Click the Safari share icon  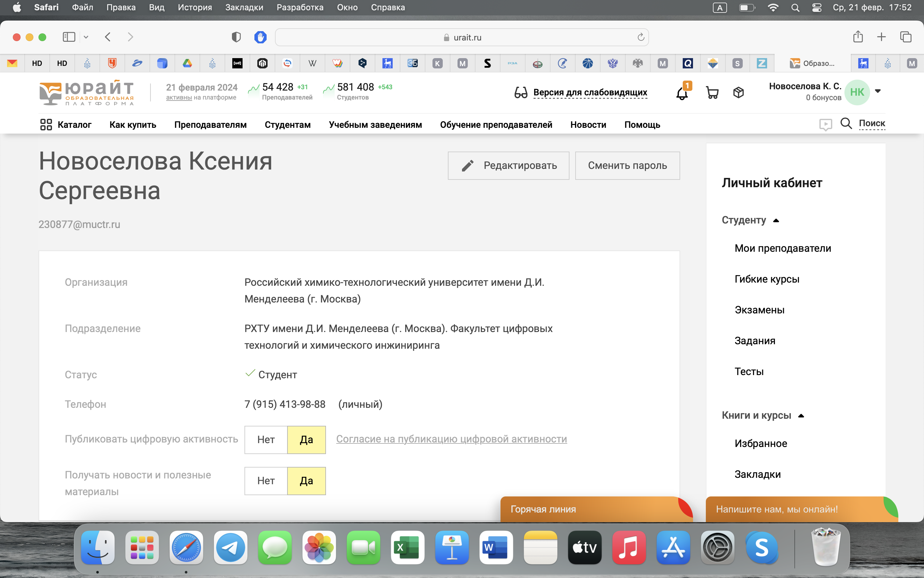tap(858, 37)
